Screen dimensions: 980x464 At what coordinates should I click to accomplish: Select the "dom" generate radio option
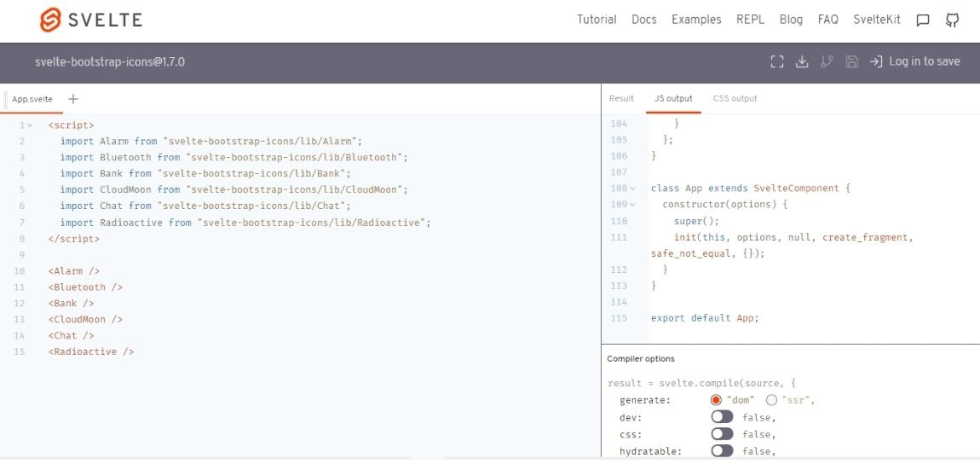point(716,400)
